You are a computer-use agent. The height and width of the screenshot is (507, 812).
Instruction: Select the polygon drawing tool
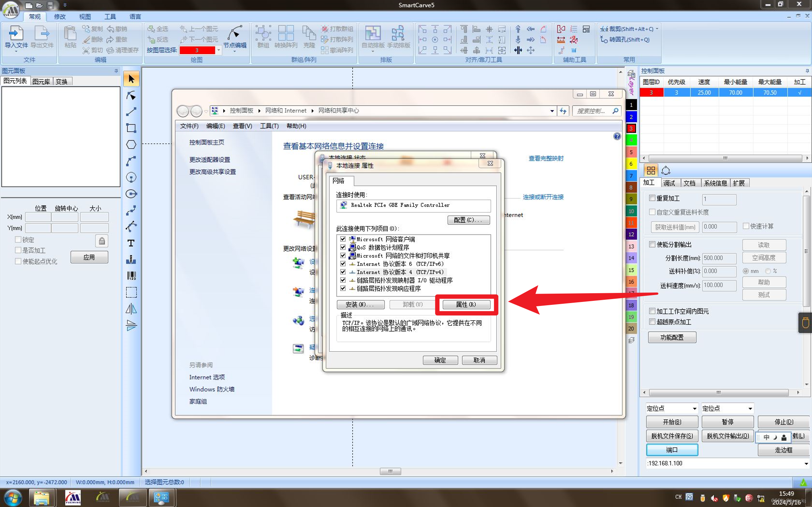point(131,144)
